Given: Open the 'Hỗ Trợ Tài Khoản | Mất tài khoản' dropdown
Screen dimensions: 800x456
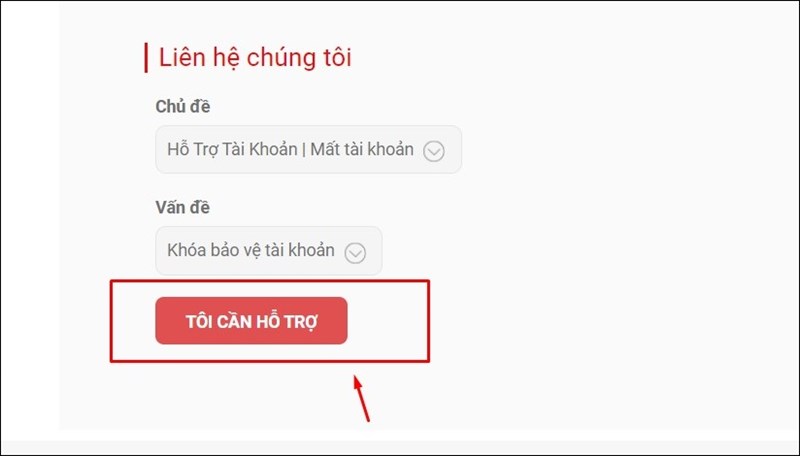Looking at the screenshot, I should (308, 149).
